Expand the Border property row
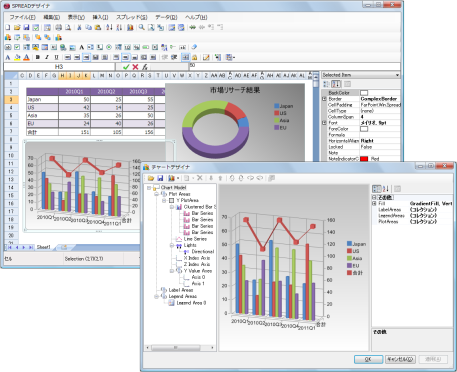 324,99
